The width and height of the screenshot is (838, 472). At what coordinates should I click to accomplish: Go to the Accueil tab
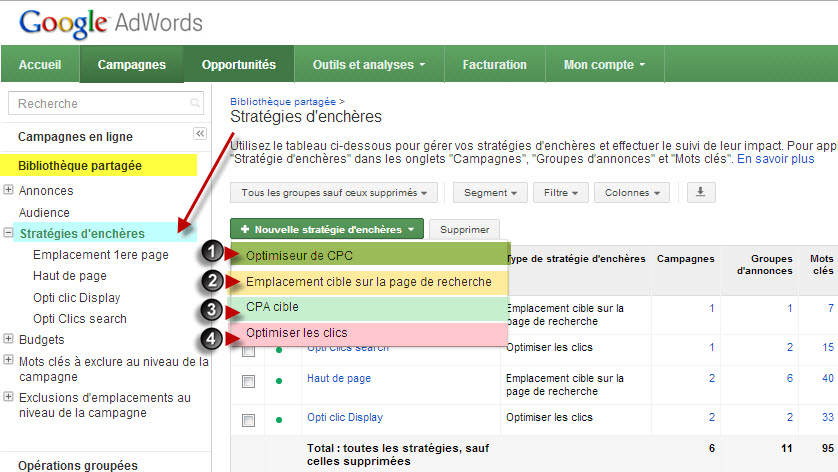[40, 65]
